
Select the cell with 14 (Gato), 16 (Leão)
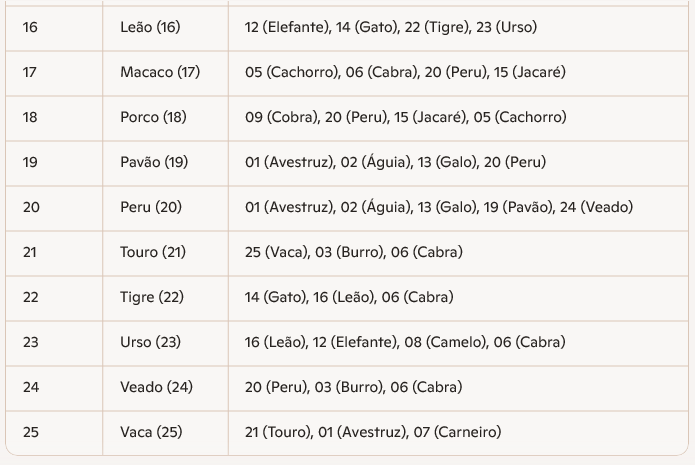[x=348, y=297]
